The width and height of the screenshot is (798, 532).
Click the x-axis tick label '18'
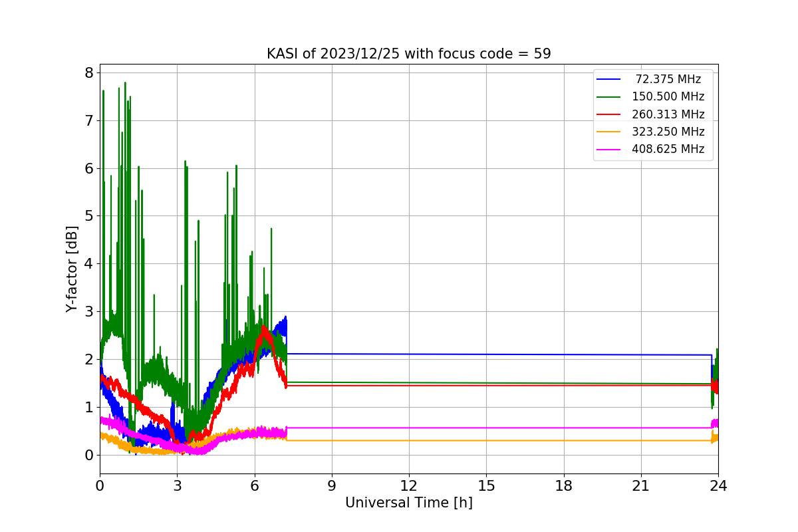(563, 486)
